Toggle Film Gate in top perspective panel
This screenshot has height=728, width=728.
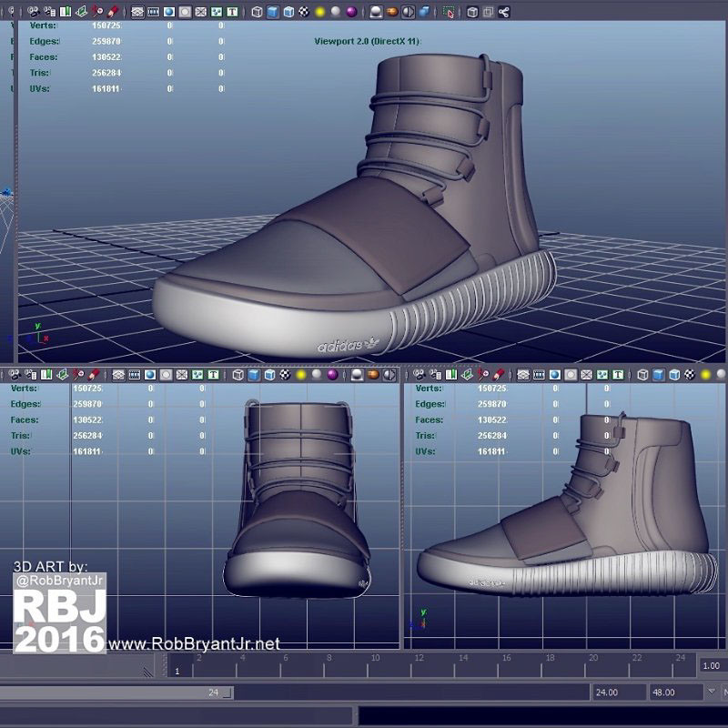pyautogui.click(x=153, y=12)
